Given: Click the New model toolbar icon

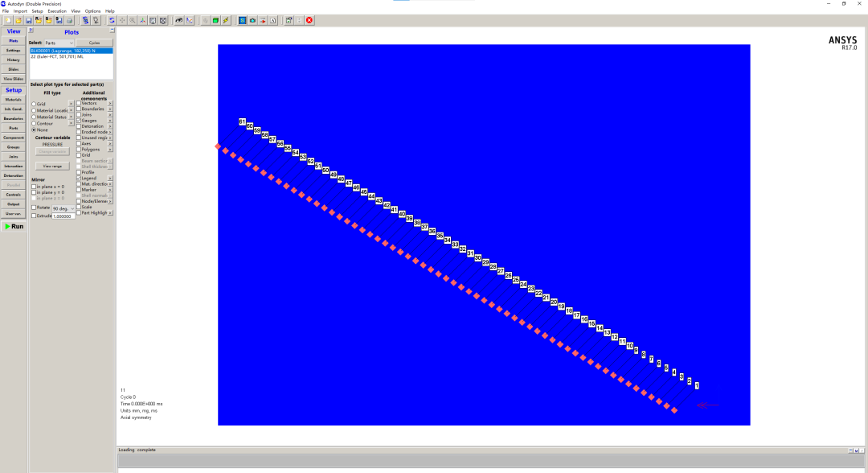Looking at the screenshot, I should point(8,20).
